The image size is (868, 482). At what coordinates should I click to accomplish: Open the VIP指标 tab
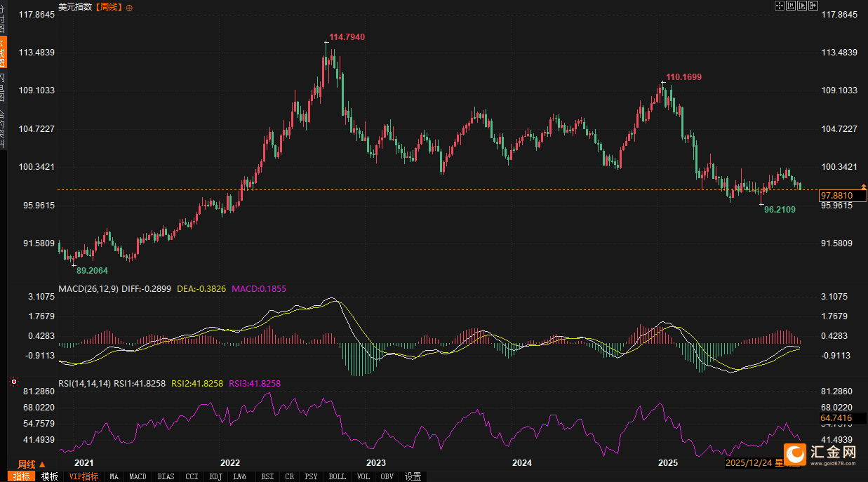pos(84,476)
